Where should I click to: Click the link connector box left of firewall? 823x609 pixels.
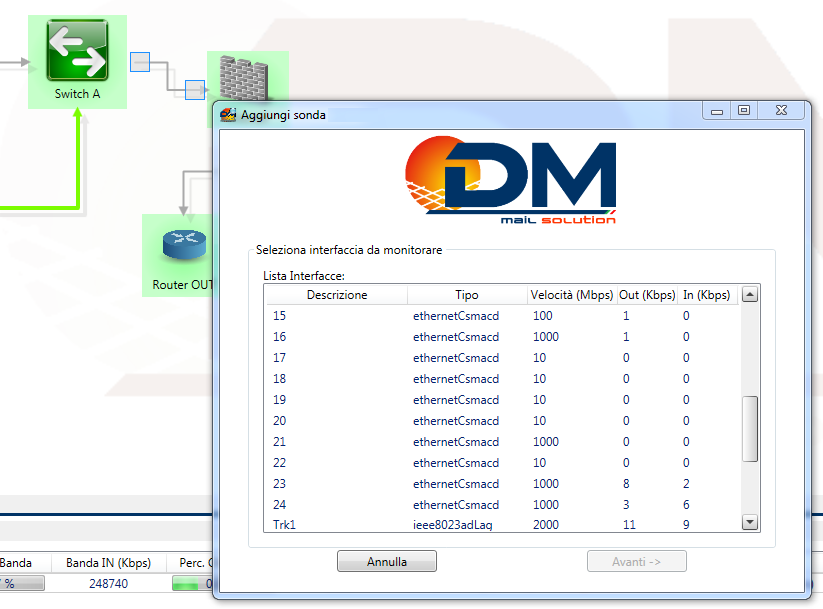195,90
